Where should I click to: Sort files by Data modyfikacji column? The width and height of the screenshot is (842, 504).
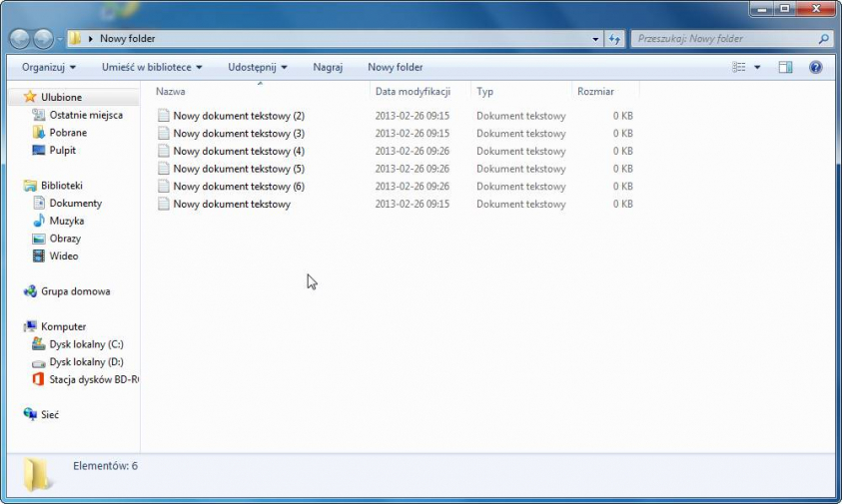coord(413,91)
